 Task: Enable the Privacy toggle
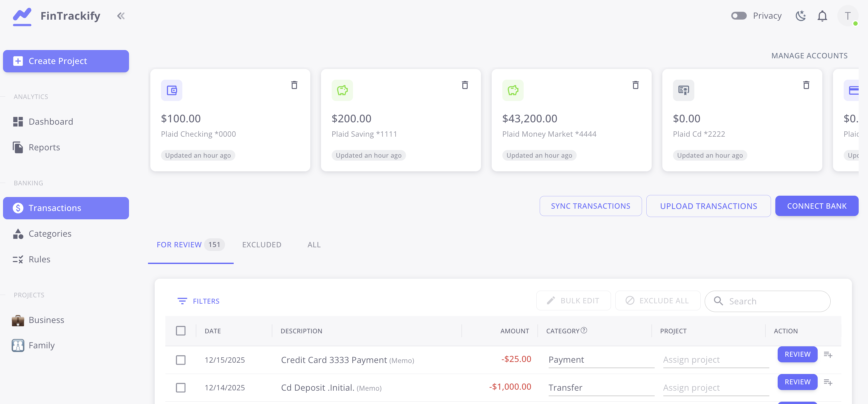click(739, 16)
